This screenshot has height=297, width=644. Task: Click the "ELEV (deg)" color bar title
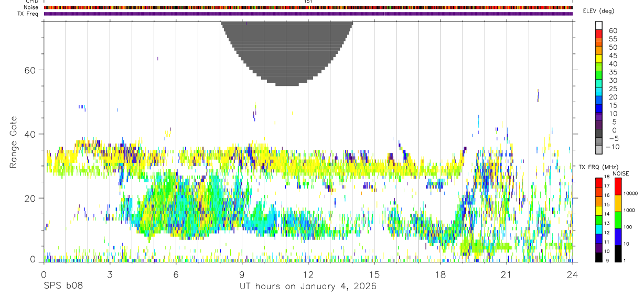click(598, 11)
